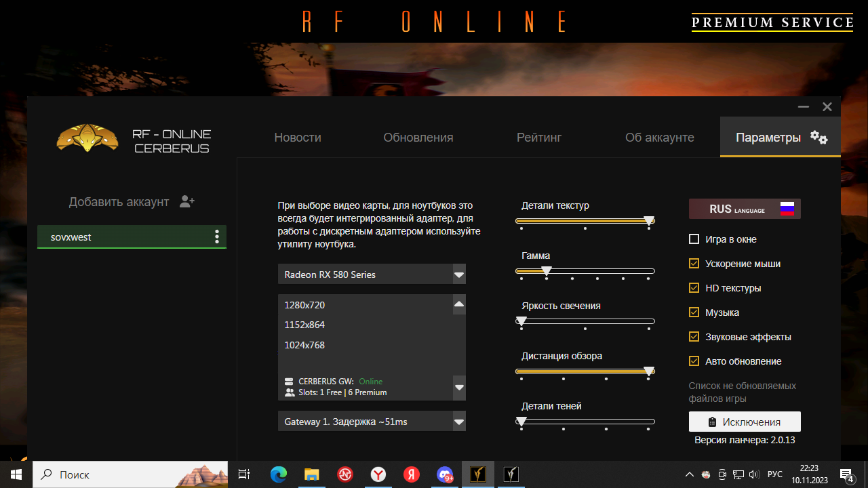This screenshot has width=868, height=488.
Task: Open the Рейтинг tab
Action: click(x=539, y=138)
